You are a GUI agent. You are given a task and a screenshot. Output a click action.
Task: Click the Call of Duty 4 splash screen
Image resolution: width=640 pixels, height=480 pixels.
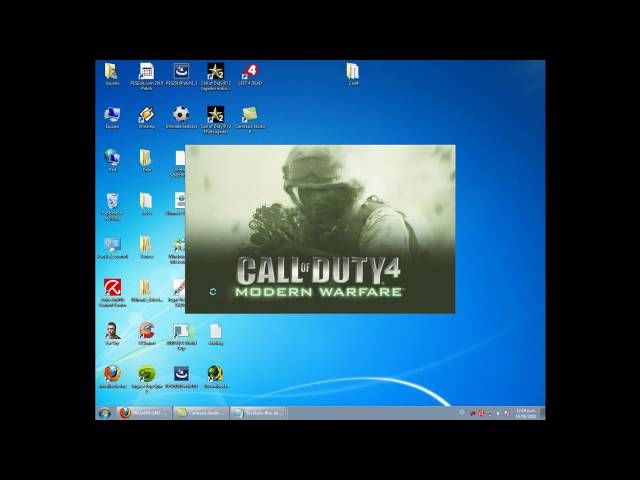coord(320,229)
